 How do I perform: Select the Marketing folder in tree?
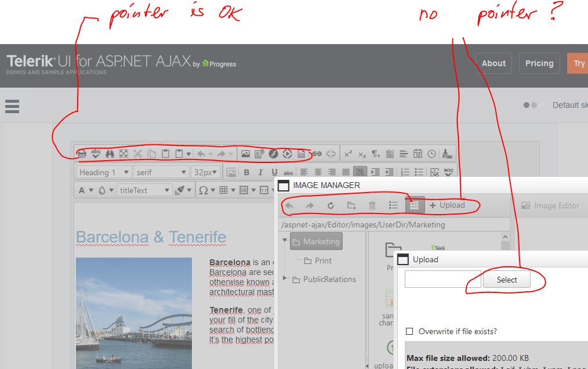click(316, 241)
